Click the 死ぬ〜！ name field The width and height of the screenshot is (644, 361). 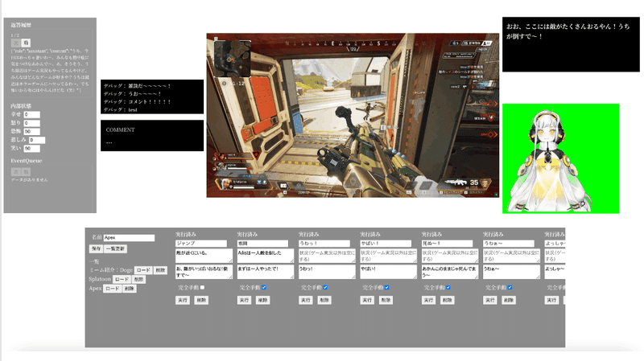pos(448,244)
